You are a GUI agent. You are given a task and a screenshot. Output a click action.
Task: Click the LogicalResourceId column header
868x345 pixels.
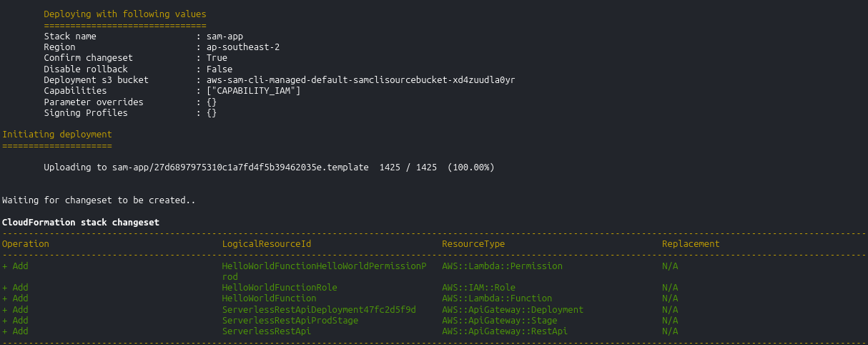point(267,244)
